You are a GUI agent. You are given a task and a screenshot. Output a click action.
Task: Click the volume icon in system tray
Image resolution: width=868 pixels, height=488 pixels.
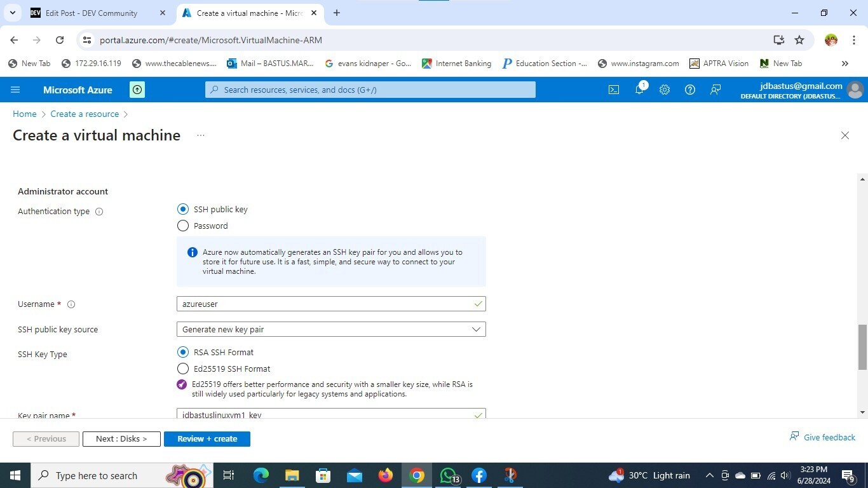click(x=785, y=475)
